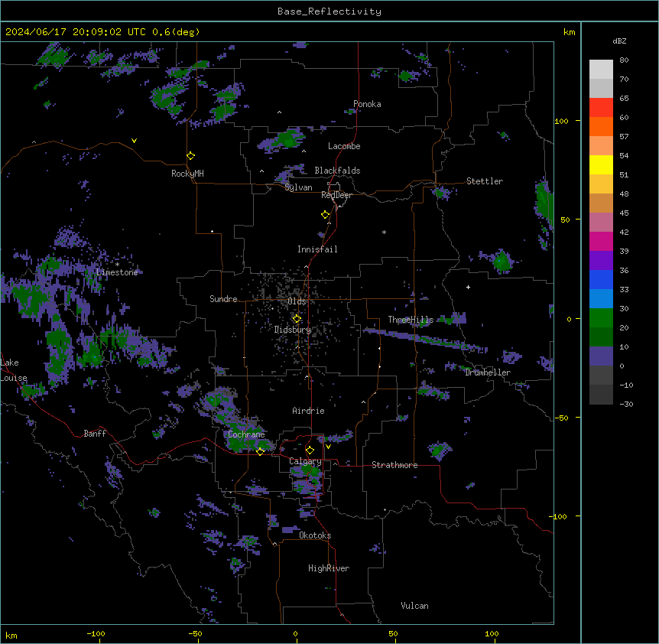Click the Olds town label
The image size is (659, 644).
click(297, 301)
